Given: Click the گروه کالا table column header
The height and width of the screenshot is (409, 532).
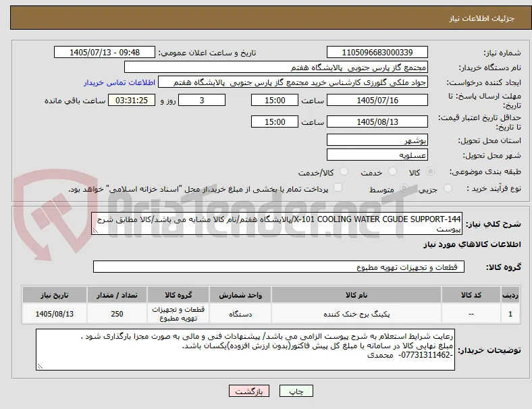Looking at the screenshot, I should coord(178,295).
